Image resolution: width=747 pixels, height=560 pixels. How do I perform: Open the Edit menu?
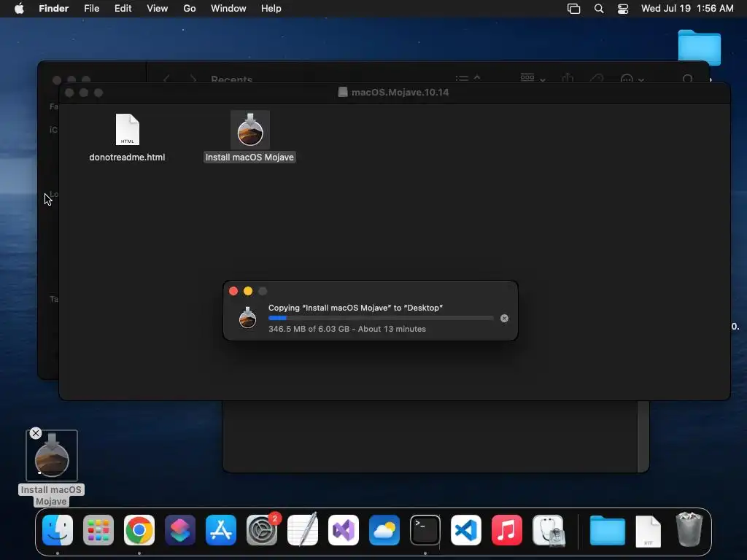tap(123, 9)
